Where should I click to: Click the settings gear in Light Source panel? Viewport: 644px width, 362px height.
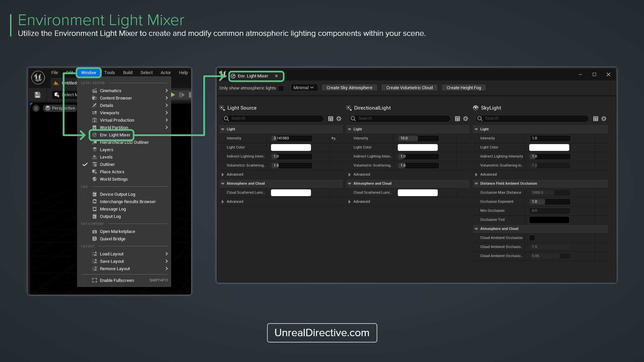pyautogui.click(x=339, y=119)
